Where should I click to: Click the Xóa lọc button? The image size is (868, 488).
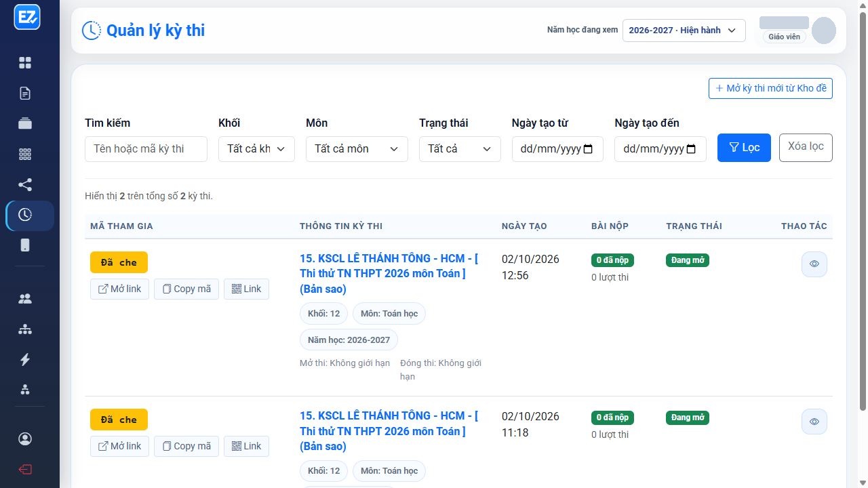tap(806, 147)
